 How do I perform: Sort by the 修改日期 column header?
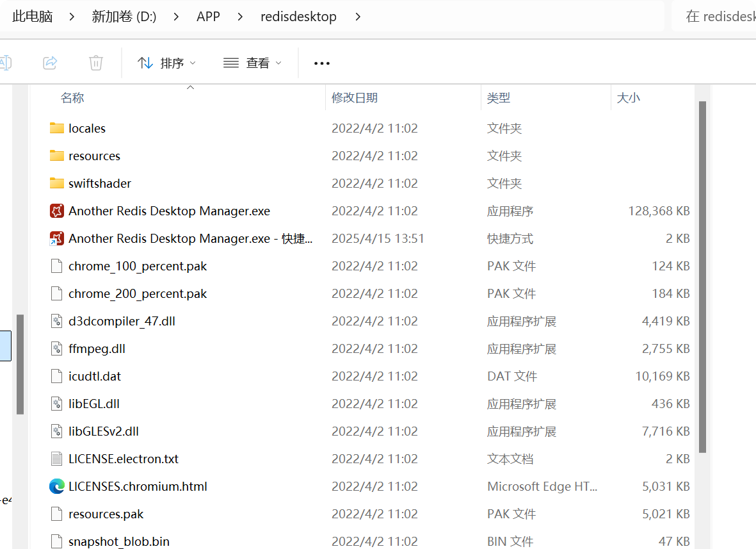tap(355, 98)
